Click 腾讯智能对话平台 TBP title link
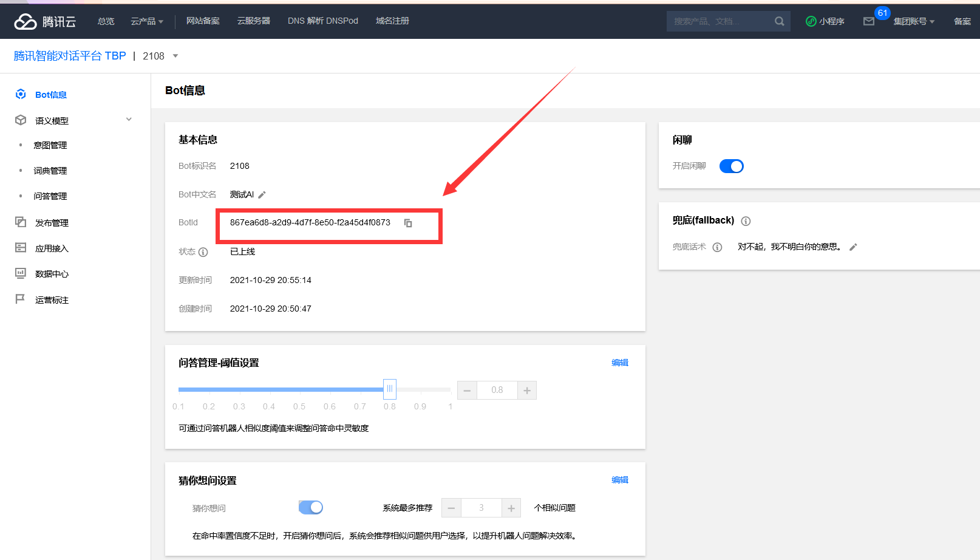 coord(70,56)
